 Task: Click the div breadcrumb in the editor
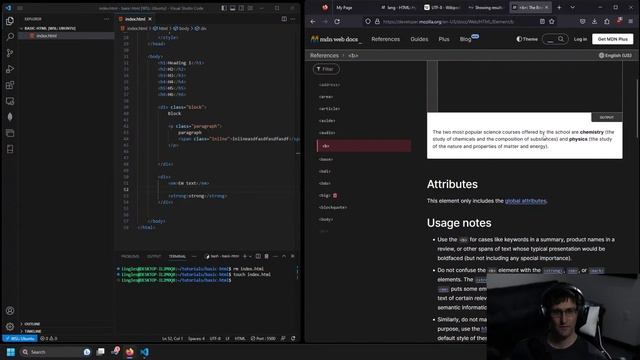point(201,29)
